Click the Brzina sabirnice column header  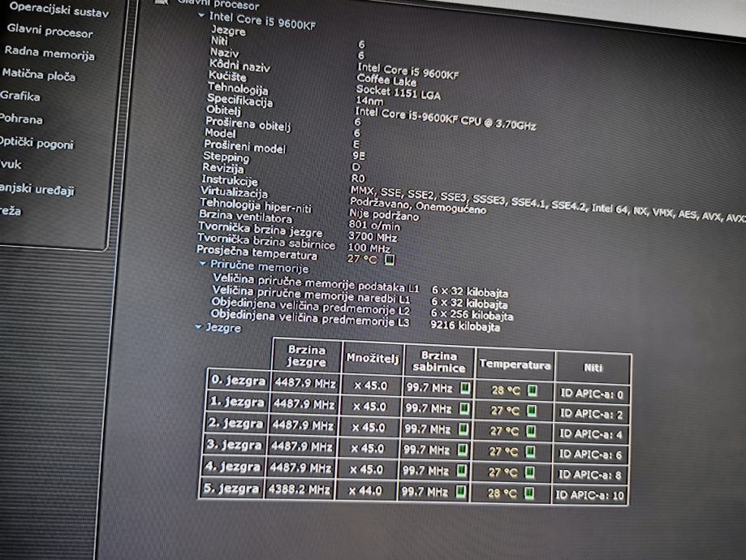click(x=438, y=361)
